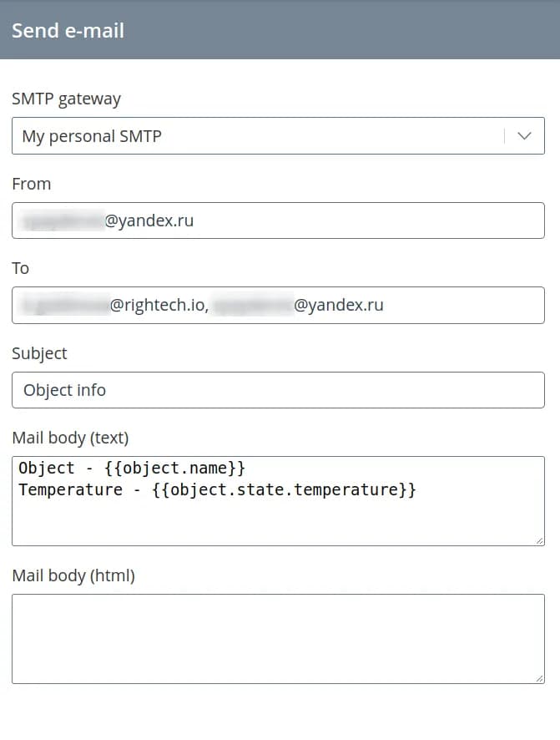This screenshot has height=740, width=560.
Task: Select the "My personal SMTP" gateway value
Action: 92,136
